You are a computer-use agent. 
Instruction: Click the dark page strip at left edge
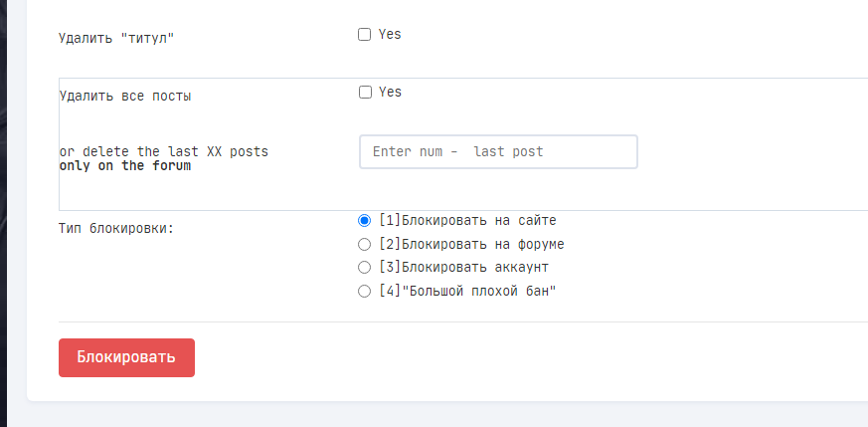pos(3,213)
